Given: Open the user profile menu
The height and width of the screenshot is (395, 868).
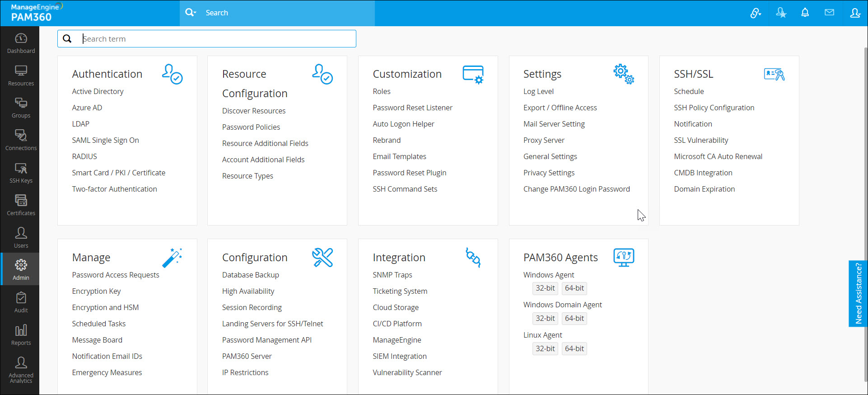Looking at the screenshot, I should click(x=855, y=13).
